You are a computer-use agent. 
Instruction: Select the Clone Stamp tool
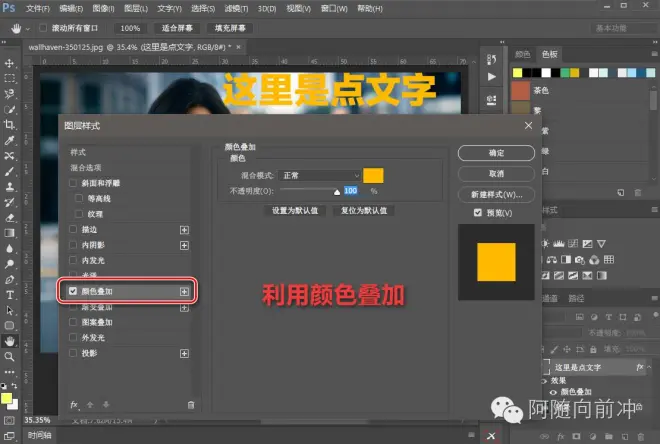(x=9, y=187)
